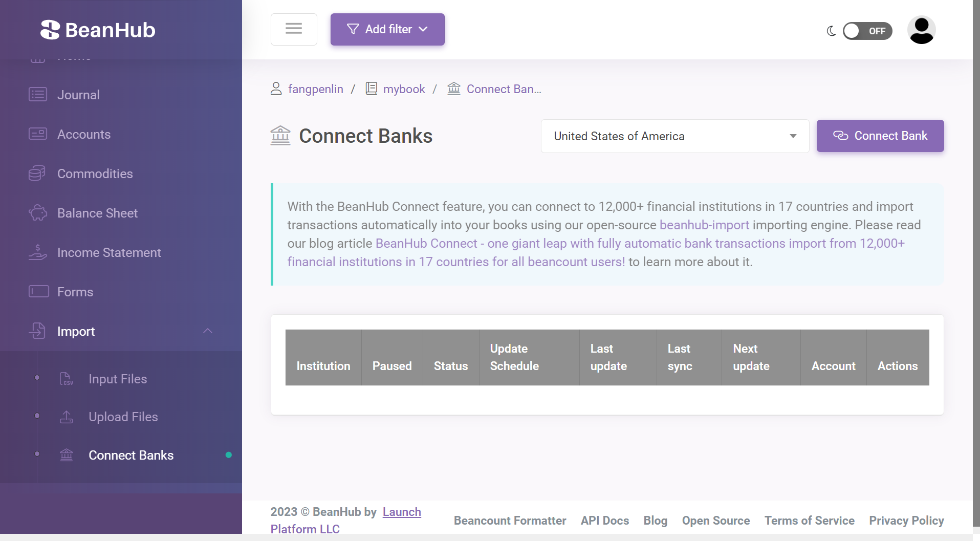Click the user avatar icon
980x541 pixels.
(x=921, y=30)
